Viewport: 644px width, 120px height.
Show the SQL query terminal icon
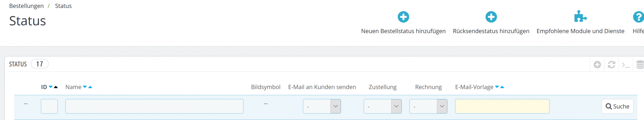coord(626,65)
